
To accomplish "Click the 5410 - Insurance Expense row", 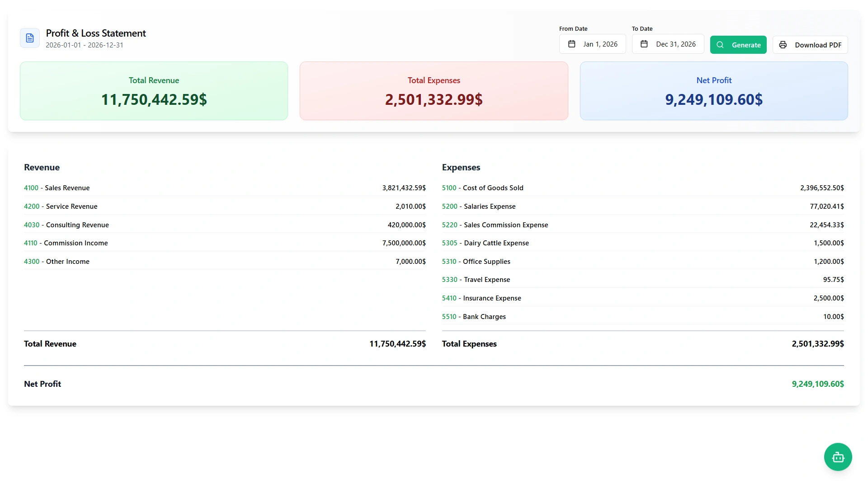I will pos(643,298).
